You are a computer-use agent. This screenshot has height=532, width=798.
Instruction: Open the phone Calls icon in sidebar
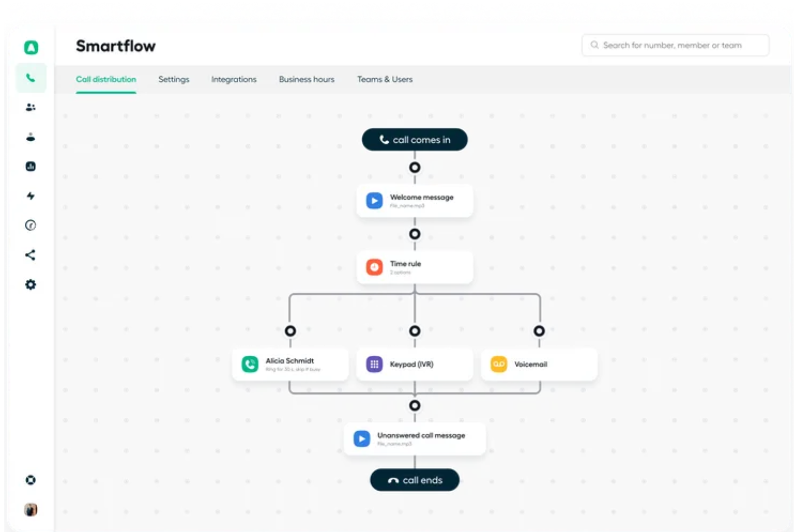click(x=31, y=78)
